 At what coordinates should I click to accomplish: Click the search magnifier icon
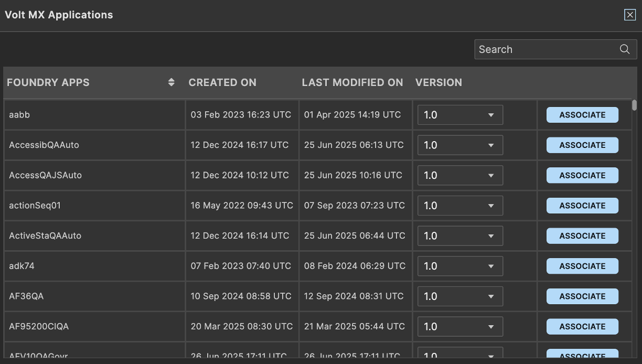tap(624, 49)
